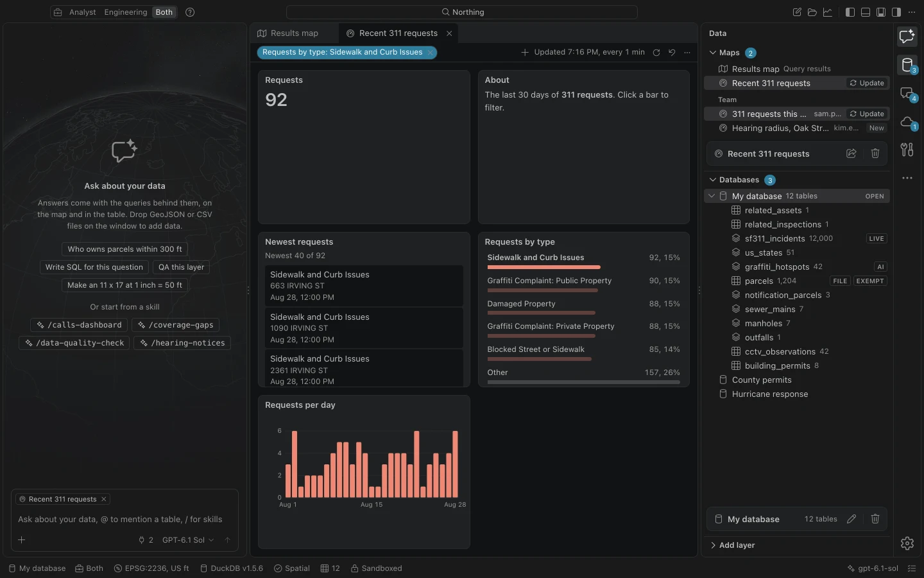
Task: Click the Who owns parcels within 300 ft suggestion
Action: (x=124, y=249)
